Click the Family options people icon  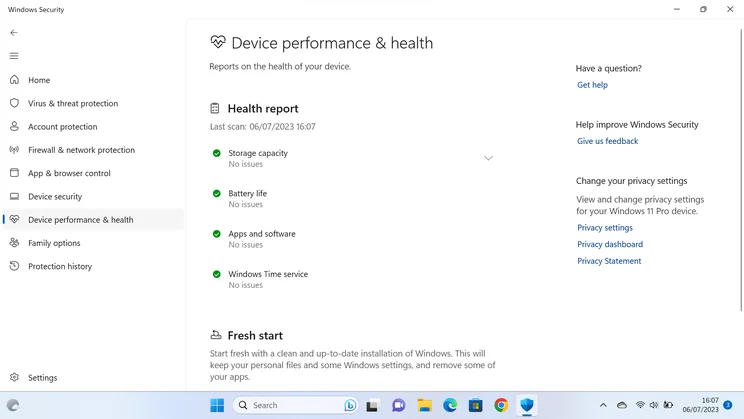click(x=14, y=242)
